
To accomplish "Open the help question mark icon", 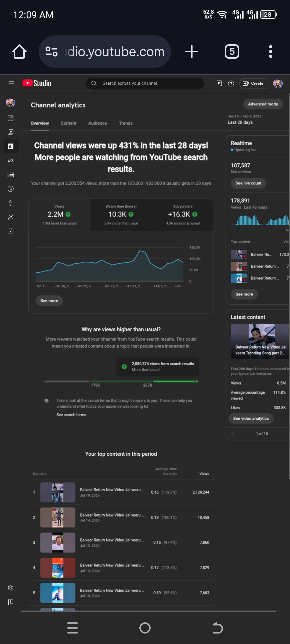I will pos(231,83).
